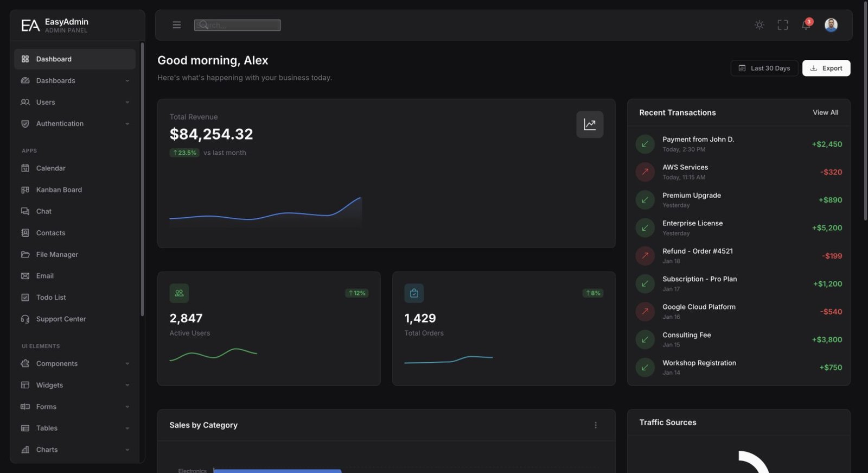
Task: Open Calendar from the sidebar
Action: (x=75, y=168)
